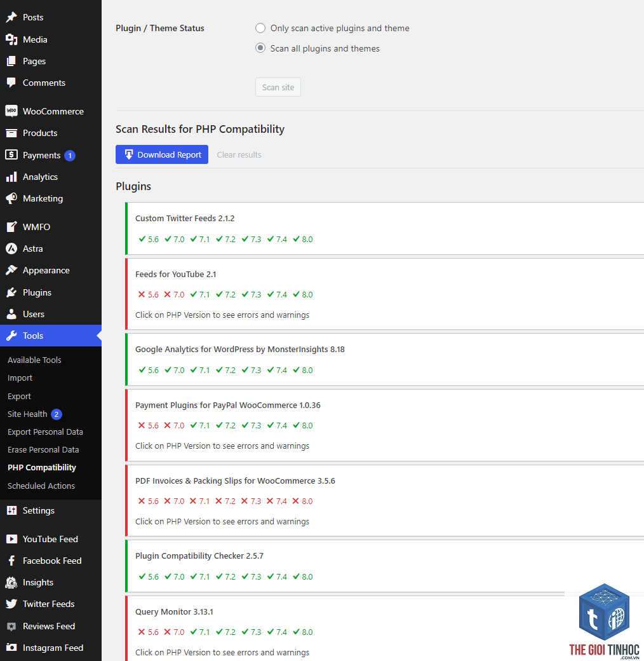Click the Clear results link
This screenshot has height=661, width=644.
(x=239, y=154)
